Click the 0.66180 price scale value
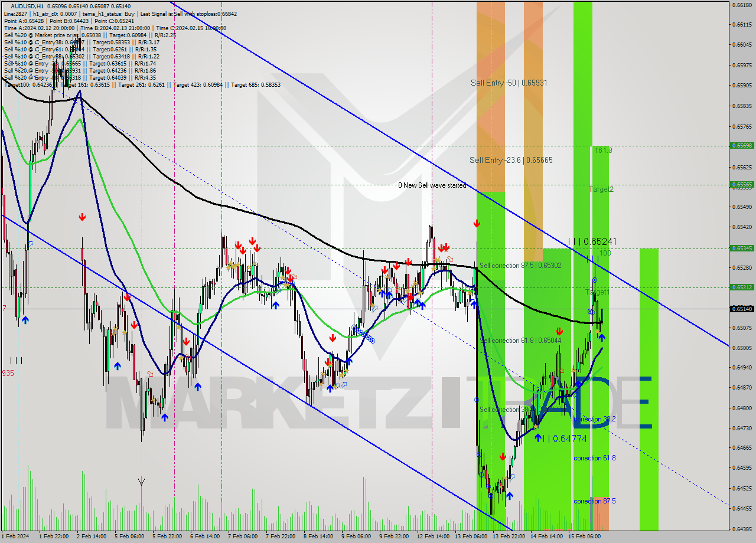 click(x=742, y=5)
